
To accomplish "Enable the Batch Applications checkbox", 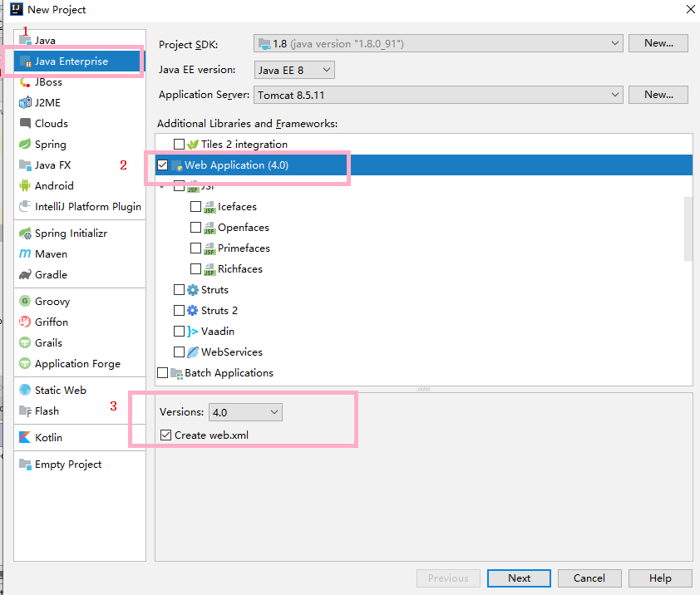I will 162,373.
